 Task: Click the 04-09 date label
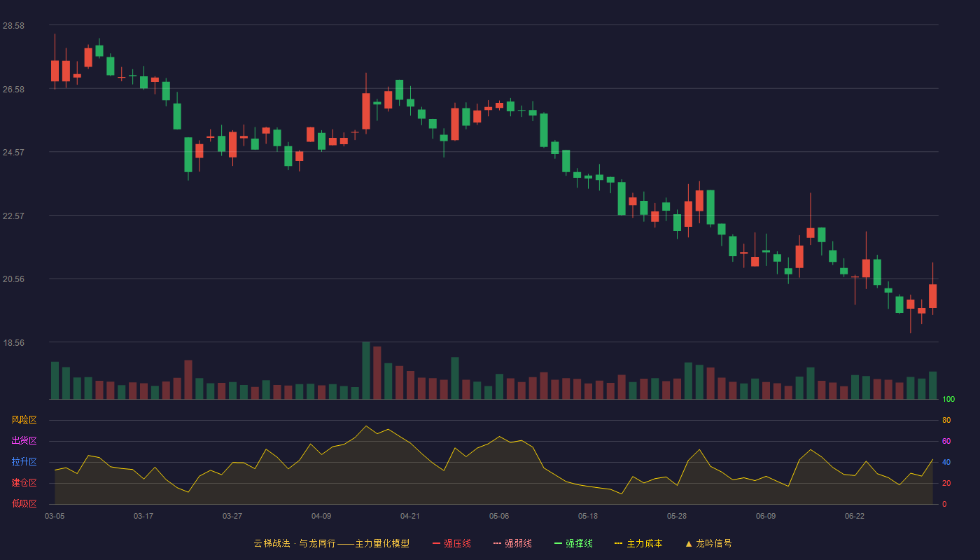pyautogui.click(x=321, y=516)
